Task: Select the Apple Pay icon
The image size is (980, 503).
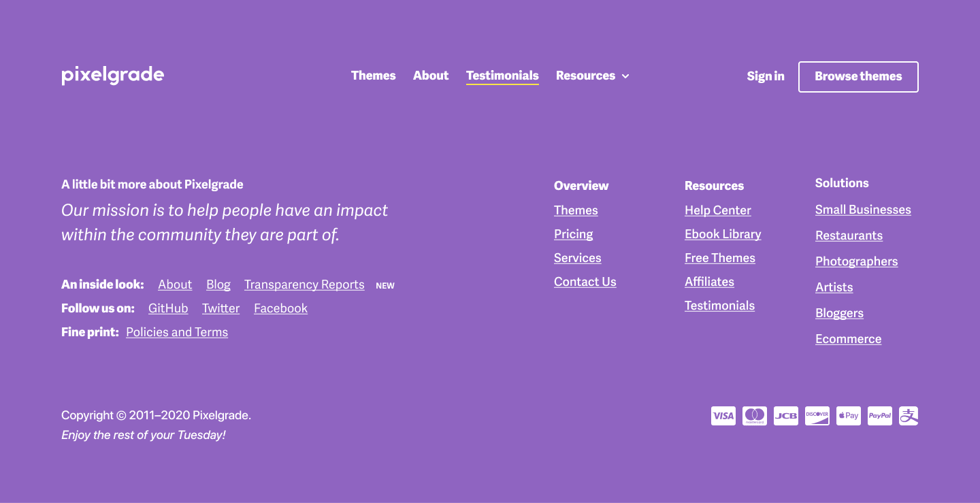Action: [848, 415]
